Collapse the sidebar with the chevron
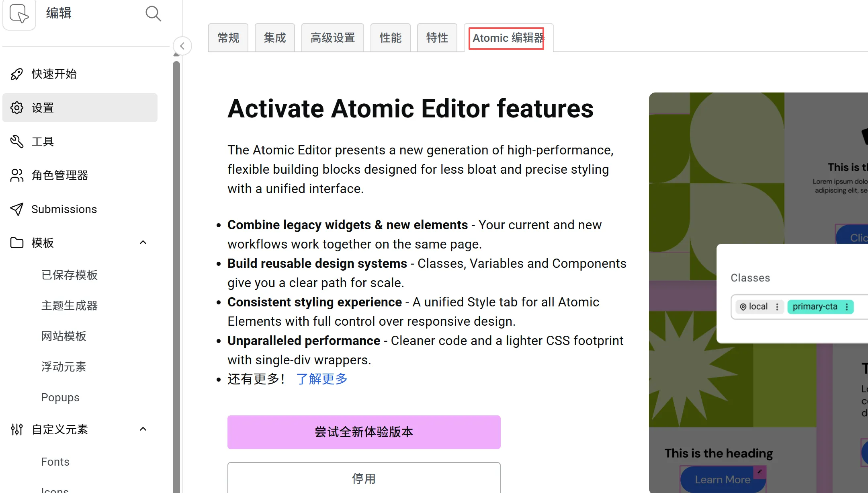The height and width of the screenshot is (493, 868). 182,45
